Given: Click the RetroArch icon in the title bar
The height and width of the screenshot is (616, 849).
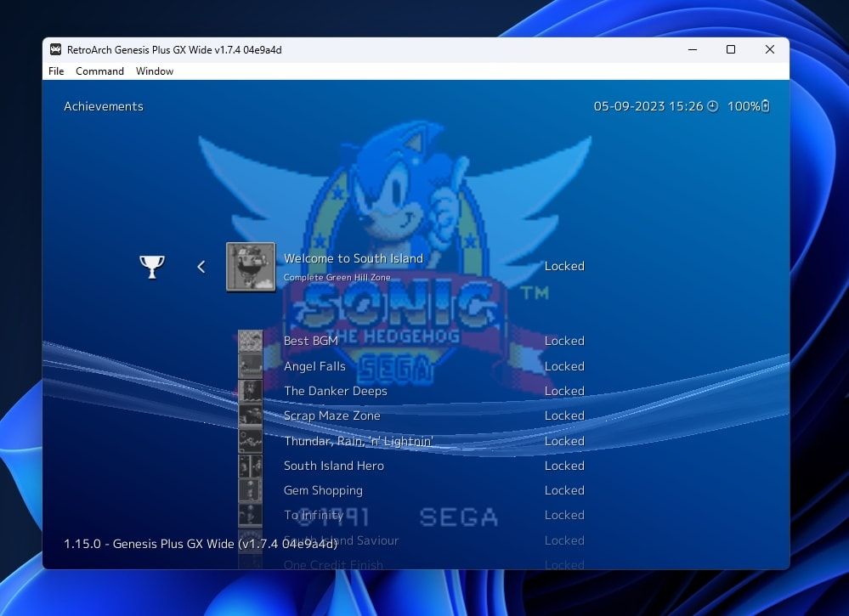Looking at the screenshot, I should (55, 49).
